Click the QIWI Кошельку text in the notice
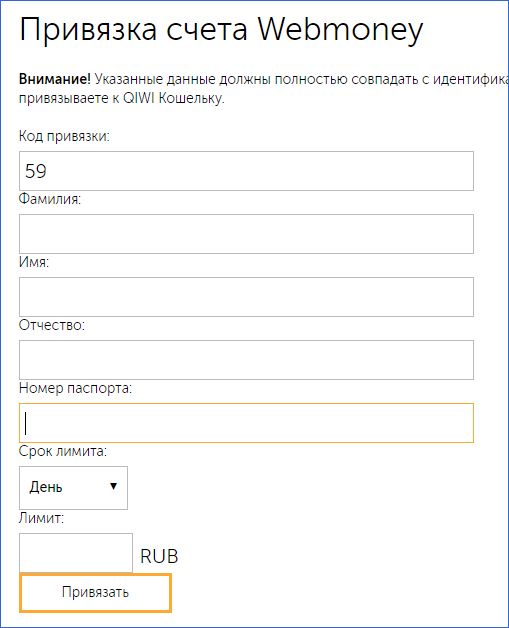This screenshot has height=628, width=509. point(173,98)
